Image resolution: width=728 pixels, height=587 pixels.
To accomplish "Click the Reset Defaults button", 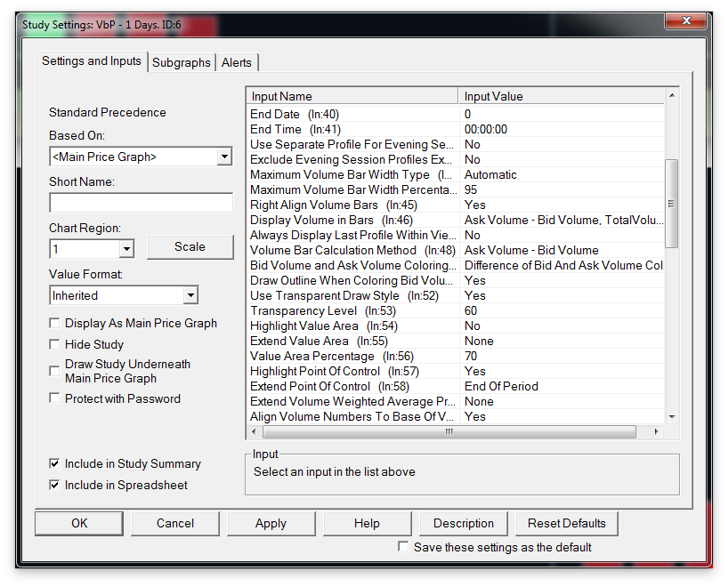I will pos(566,524).
